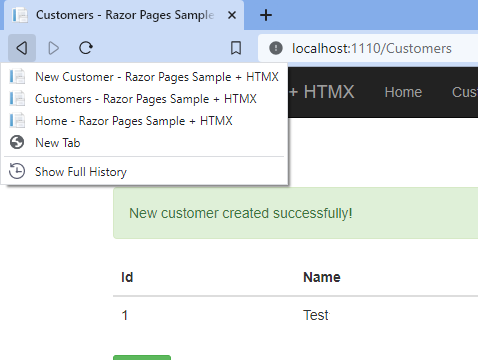This screenshot has height=360, width=478.
Task: Reload the current page
Action: pos(86,48)
